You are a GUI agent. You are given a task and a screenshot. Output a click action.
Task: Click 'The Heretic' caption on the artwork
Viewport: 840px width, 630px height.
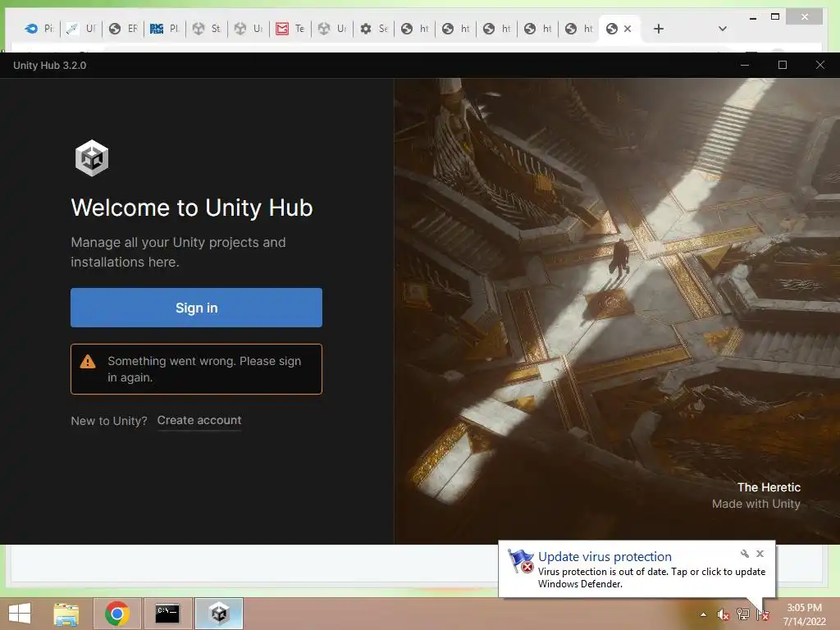(x=769, y=487)
